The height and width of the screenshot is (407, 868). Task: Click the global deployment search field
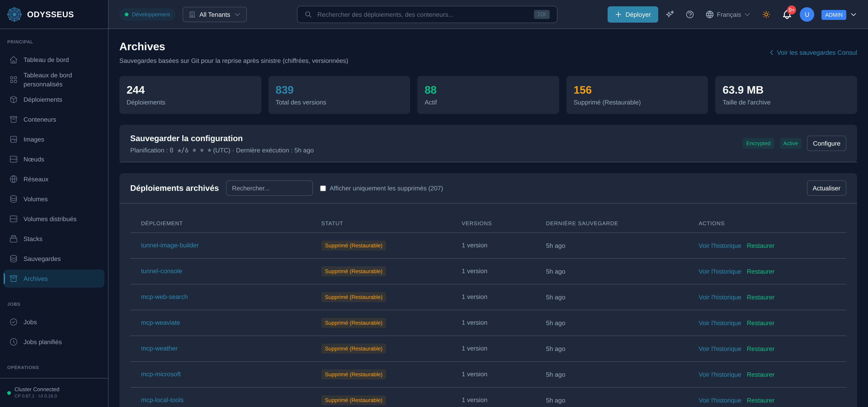427,14
